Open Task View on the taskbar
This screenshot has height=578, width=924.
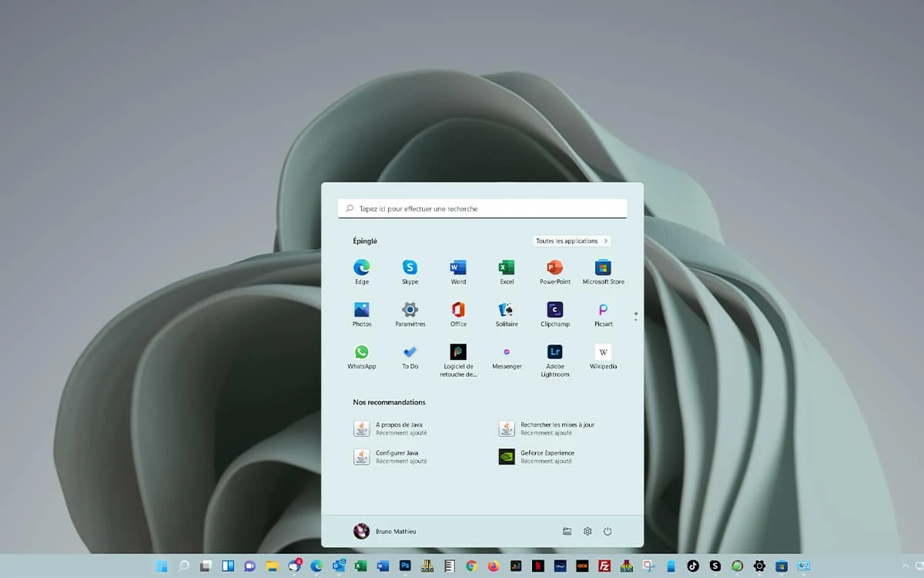coord(206,566)
